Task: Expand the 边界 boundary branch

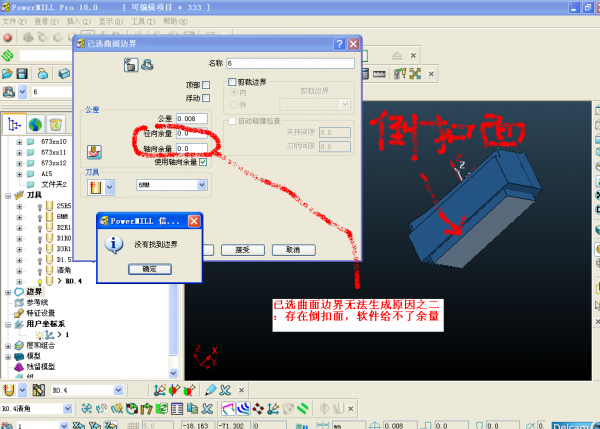Action: tap(8, 292)
